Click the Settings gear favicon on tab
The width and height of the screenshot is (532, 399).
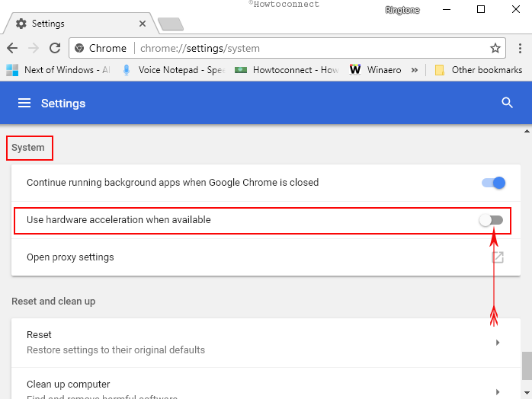(x=21, y=24)
